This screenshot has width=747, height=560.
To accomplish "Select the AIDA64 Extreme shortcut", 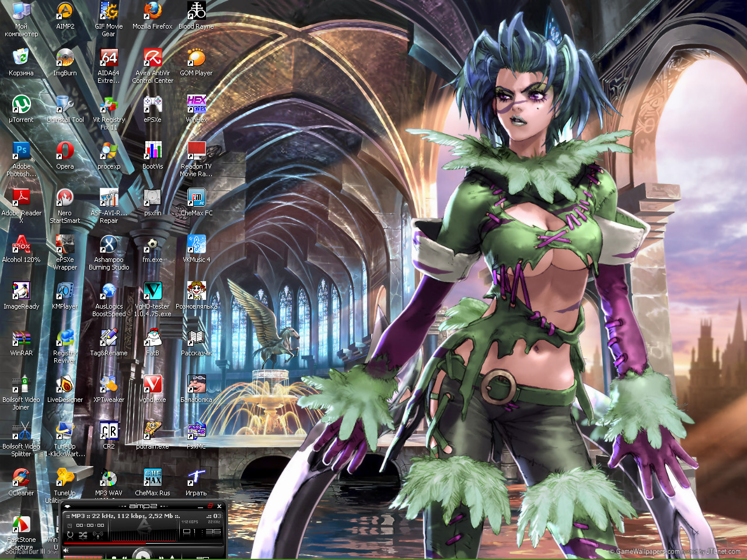I will pos(109,58).
